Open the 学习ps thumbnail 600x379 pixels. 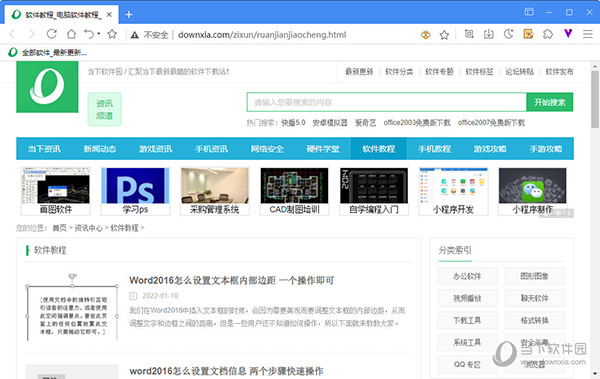click(135, 191)
